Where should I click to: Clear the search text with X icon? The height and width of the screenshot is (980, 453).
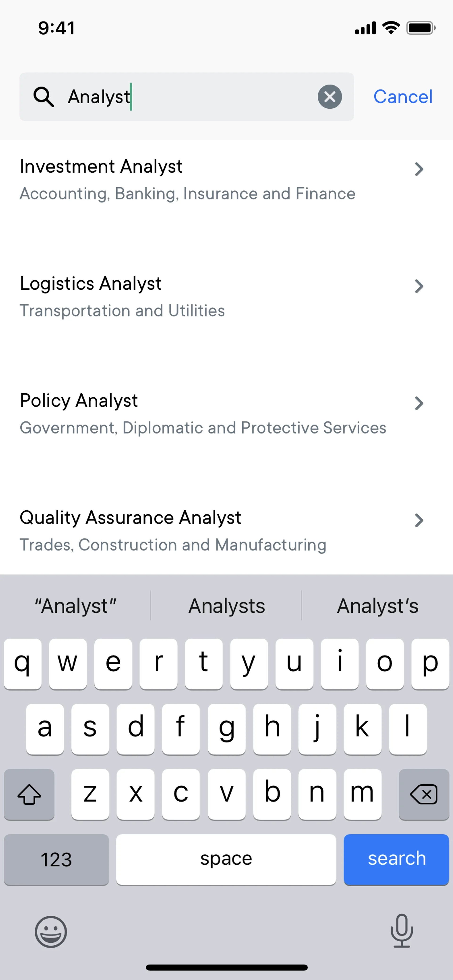(x=329, y=97)
